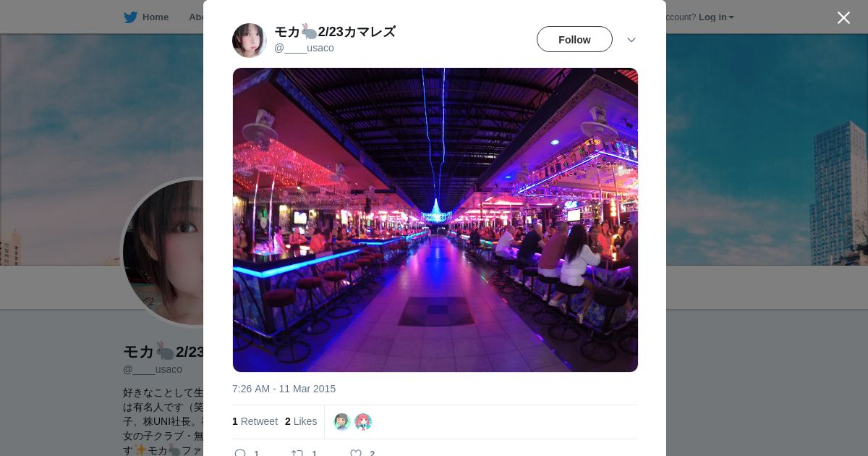
Task: Enlarge the neon bar street photo
Action: click(435, 220)
